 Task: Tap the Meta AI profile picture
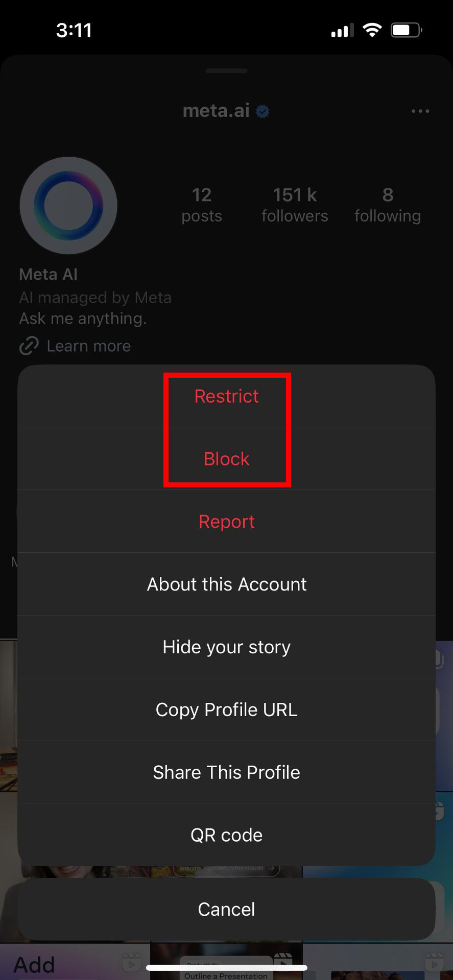(68, 205)
